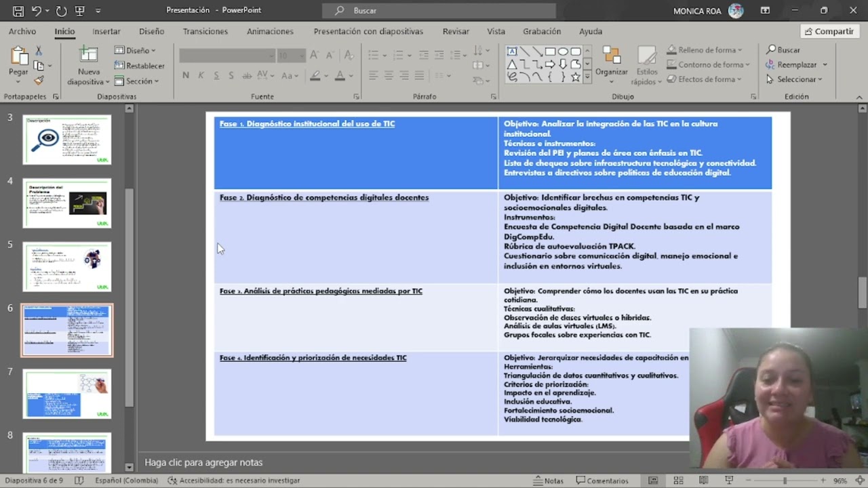Clear all text formatting
The height and width of the screenshot is (488, 868).
349,56
